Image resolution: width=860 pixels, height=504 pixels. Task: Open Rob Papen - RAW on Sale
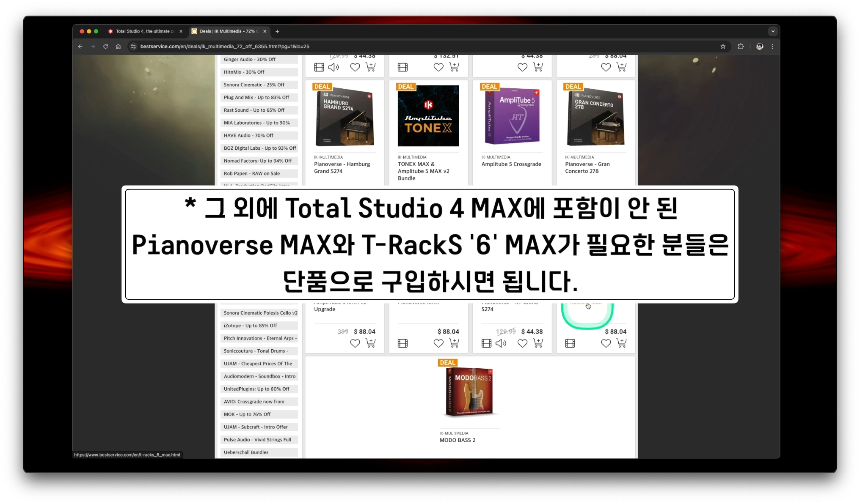coord(259,174)
